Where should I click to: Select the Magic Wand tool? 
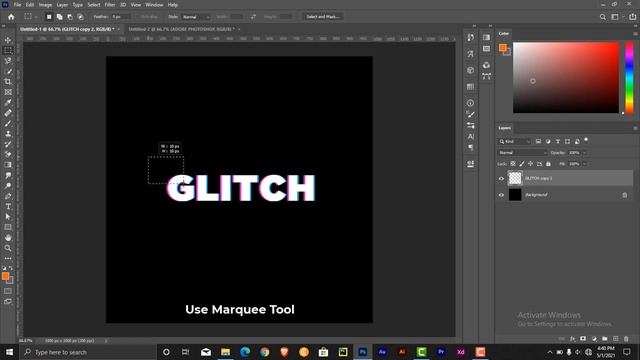(x=8, y=71)
